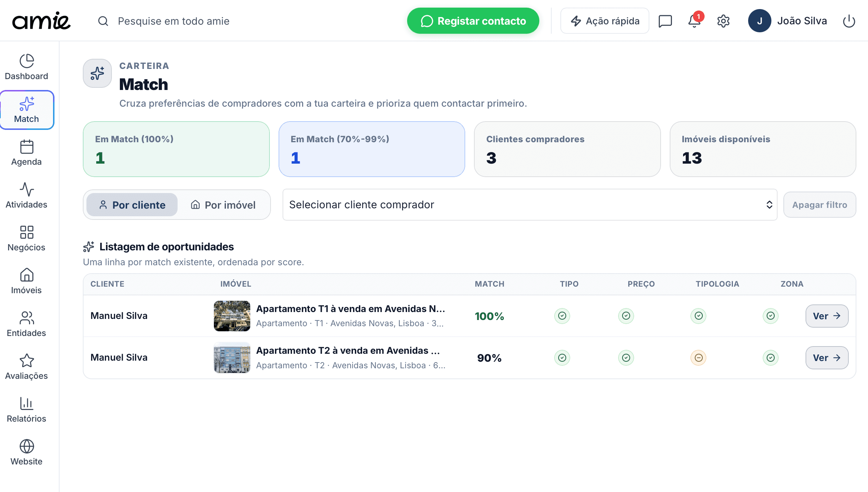Open the João Silva account menu

pyautogui.click(x=788, y=21)
